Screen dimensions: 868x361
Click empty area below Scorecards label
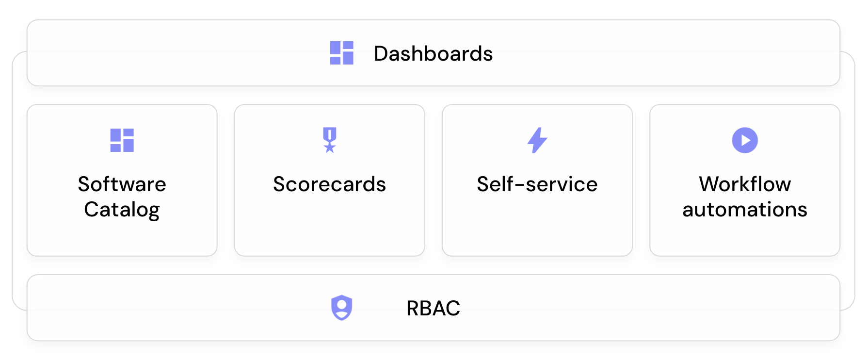click(x=330, y=226)
